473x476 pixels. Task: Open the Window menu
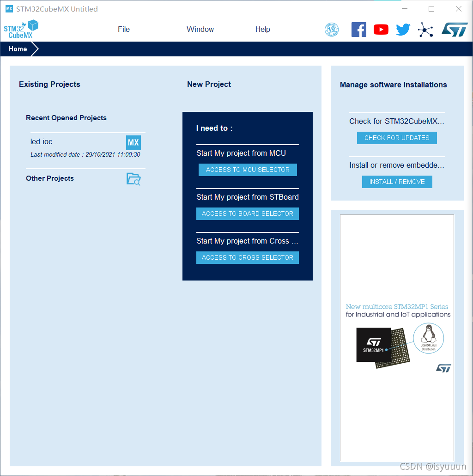[200, 29]
